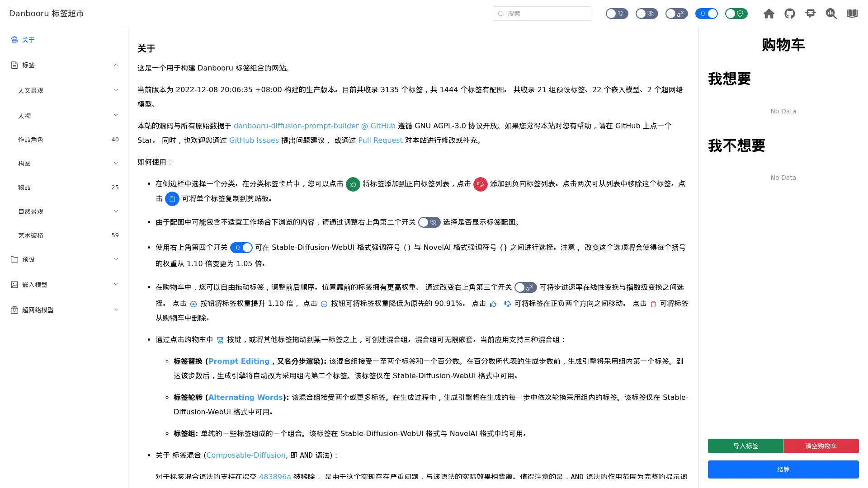Open the Pull Request link
Screen dimensions: 868x488
(380, 141)
